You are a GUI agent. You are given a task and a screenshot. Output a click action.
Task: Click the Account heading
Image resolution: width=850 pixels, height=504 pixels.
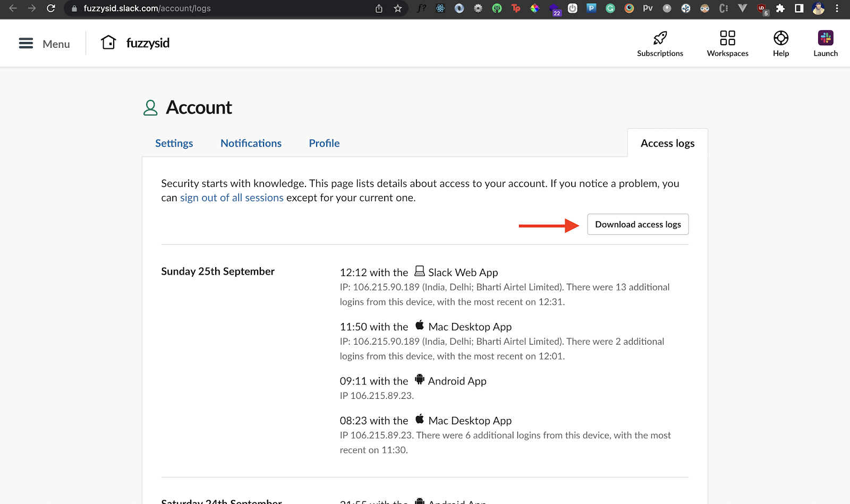coord(199,108)
